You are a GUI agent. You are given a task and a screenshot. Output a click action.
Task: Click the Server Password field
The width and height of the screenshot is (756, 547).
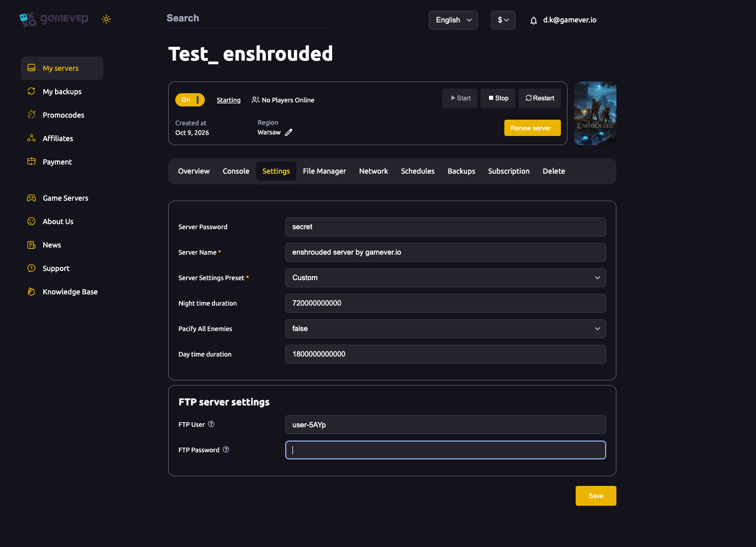click(446, 227)
